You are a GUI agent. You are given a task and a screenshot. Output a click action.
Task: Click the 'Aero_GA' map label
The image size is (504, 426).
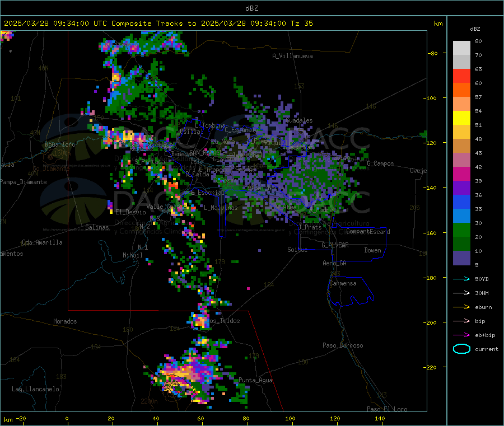point(334,263)
